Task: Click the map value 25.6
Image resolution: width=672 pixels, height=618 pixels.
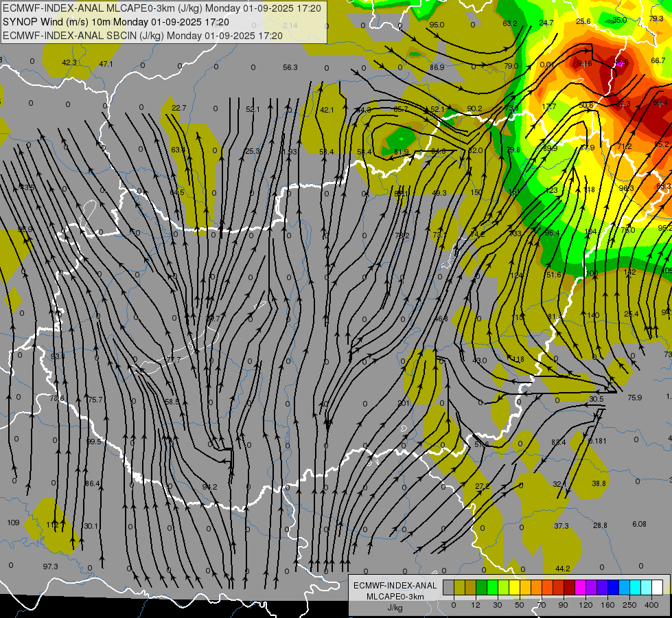Action: click(x=583, y=21)
